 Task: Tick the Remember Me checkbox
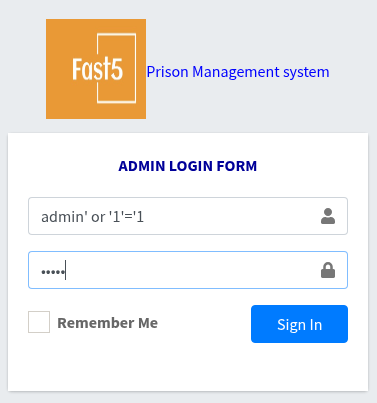pos(39,322)
